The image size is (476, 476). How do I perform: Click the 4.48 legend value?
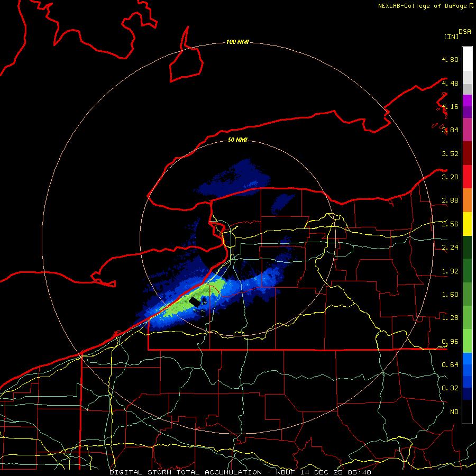click(x=450, y=83)
